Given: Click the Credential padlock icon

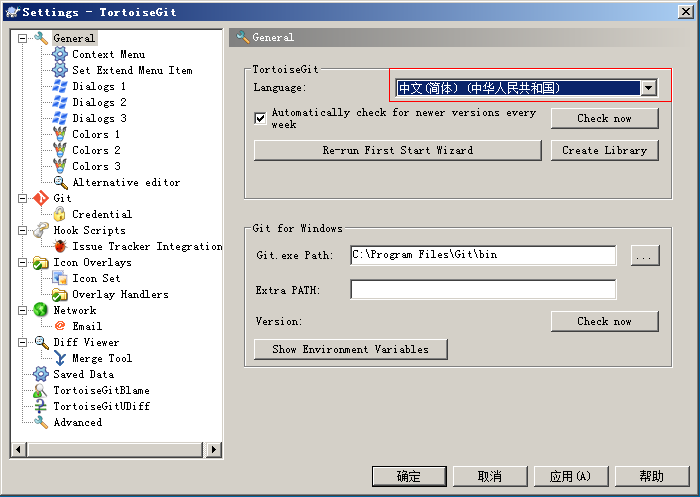Looking at the screenshot, I should (59, 214).
